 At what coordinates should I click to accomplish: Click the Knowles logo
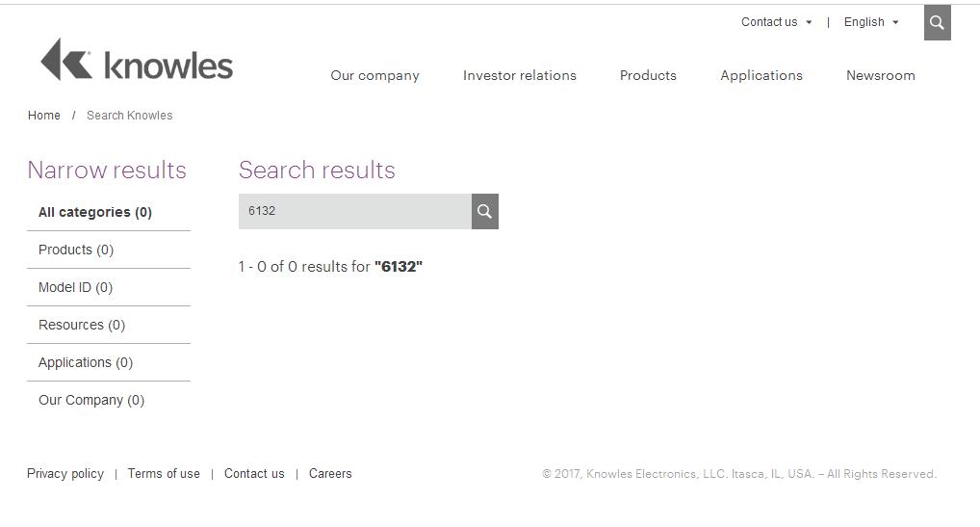point(137,60)
